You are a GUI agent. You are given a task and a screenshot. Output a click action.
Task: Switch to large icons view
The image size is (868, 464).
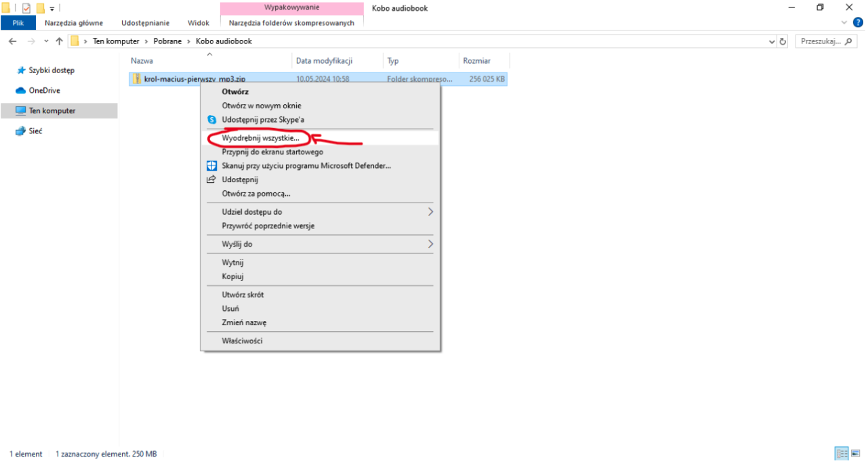pos(855,454)
